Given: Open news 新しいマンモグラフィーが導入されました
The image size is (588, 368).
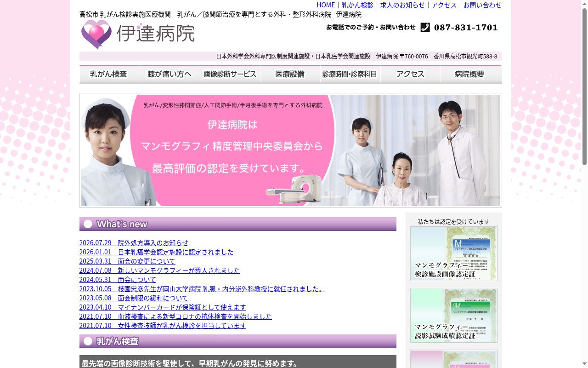Looking at the screenshot, I should (159, 270).
